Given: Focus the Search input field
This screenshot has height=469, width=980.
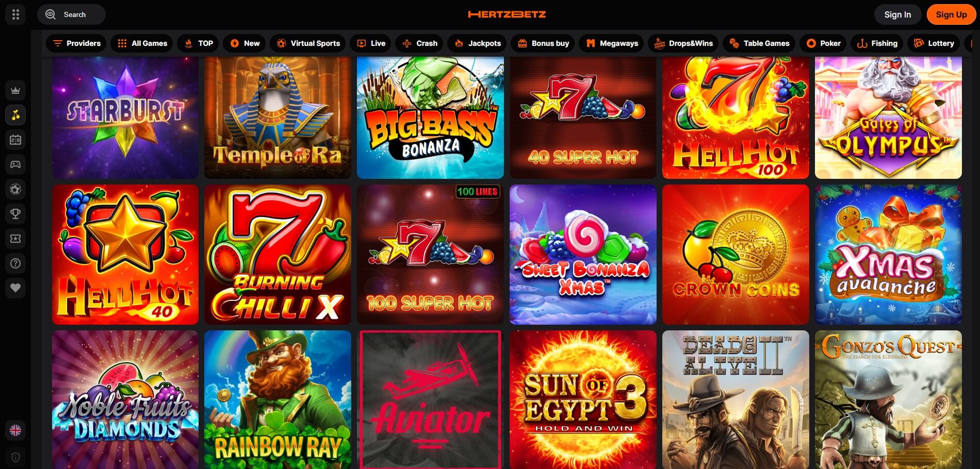Looking at the screenshot, I should [x=71, y=14].
